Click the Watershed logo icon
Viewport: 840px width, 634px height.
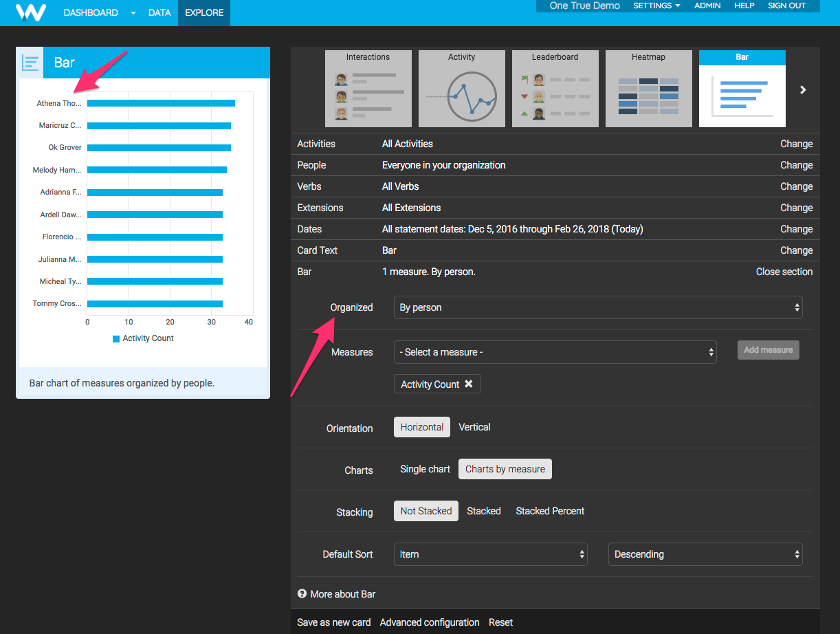(x=31, y=12)
